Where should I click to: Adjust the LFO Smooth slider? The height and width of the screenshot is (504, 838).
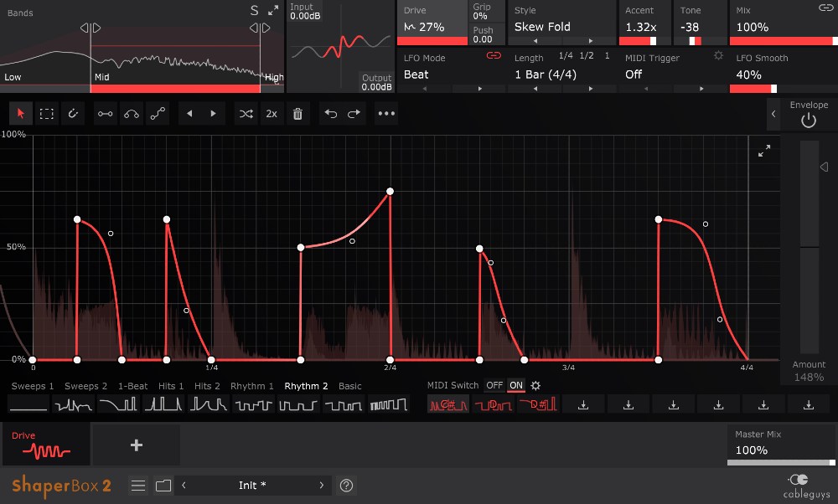point(783,89)
